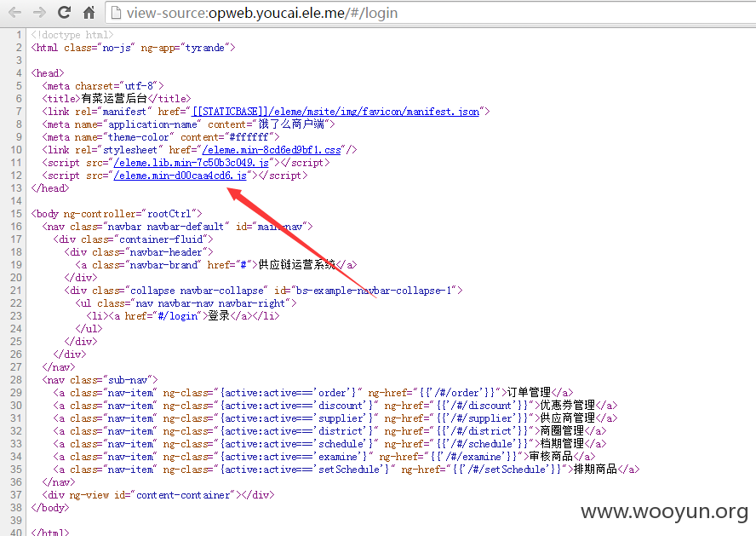Click the theme-color #ffffff meta line
This screenshot has width=756, height=536.
(x=161, y=137)
